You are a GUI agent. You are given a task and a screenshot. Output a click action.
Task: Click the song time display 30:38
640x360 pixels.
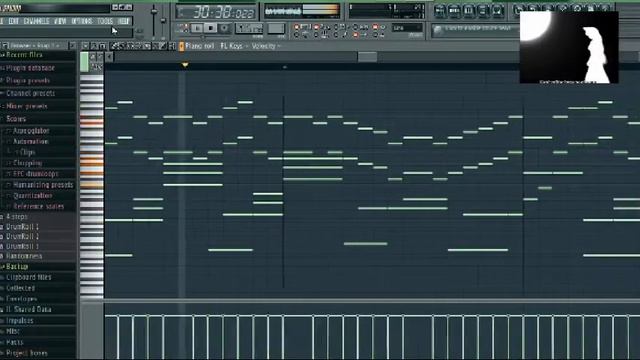[216, 12]
